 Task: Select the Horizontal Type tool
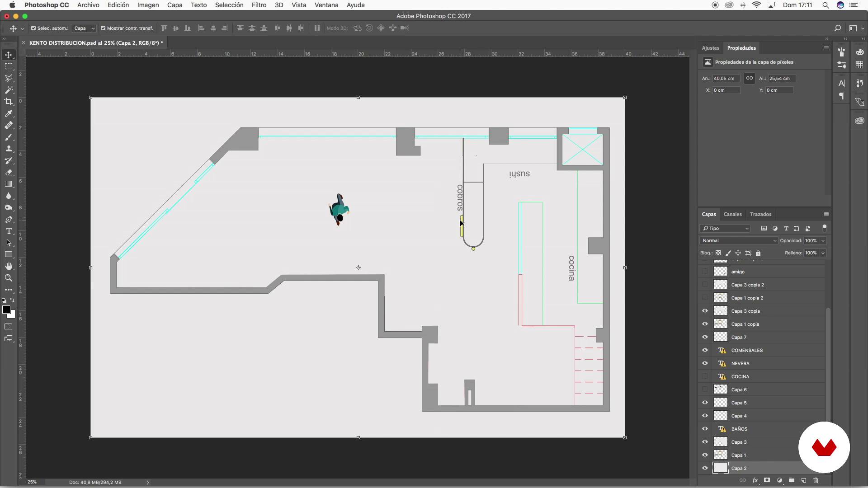9,231
